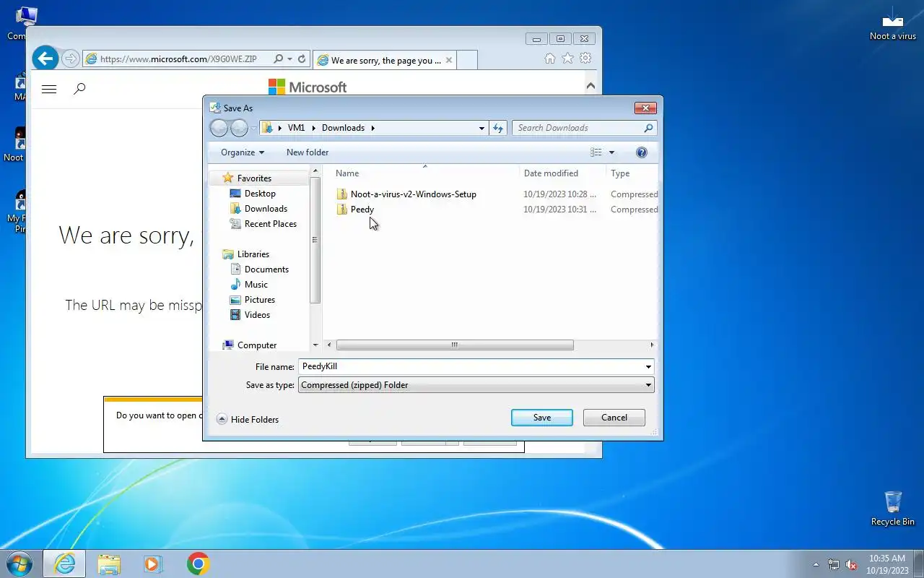
Task: Click the search magnifier in Search Downloads
Action: click(x=648, y=128)
